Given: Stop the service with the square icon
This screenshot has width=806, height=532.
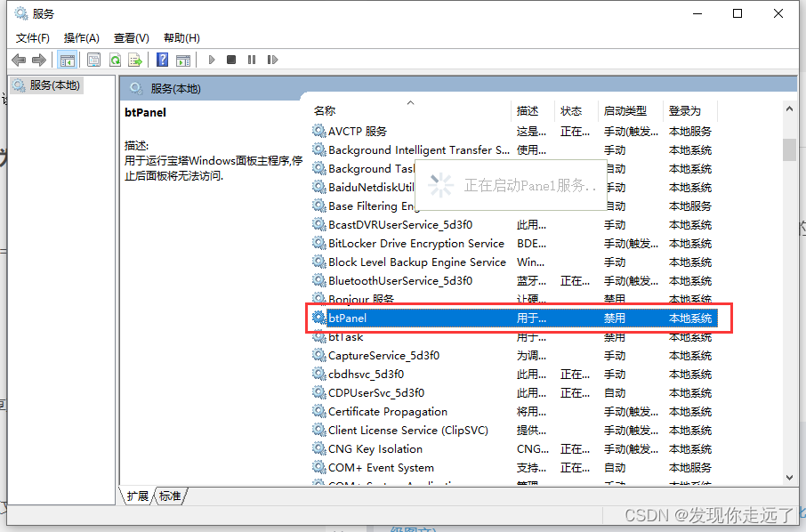Looking at the screenshot, I should [231, 60].
